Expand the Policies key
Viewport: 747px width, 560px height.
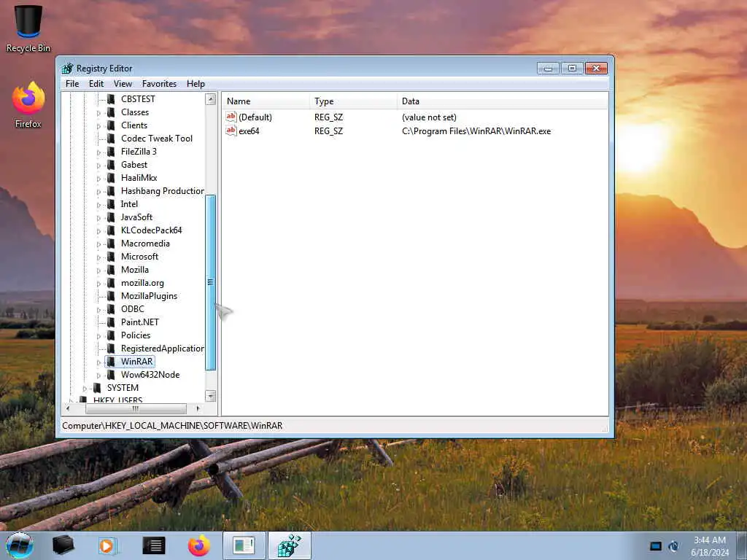[98, 336]
